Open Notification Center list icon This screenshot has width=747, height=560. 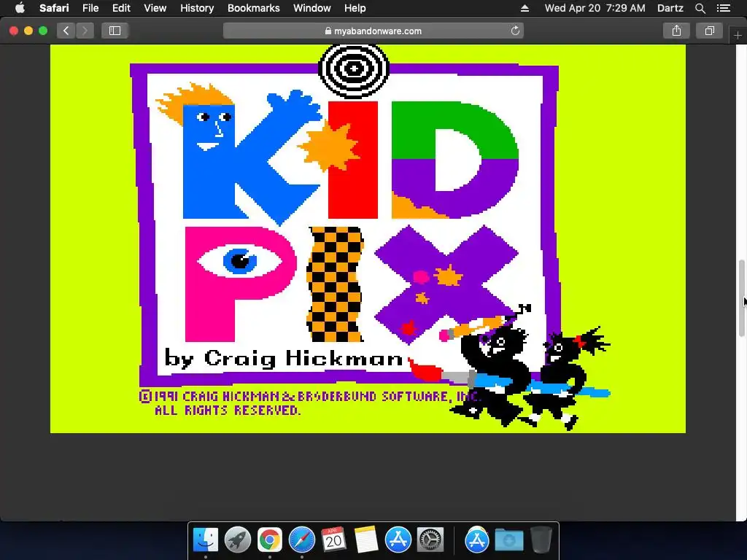click(x=723, y=8)
